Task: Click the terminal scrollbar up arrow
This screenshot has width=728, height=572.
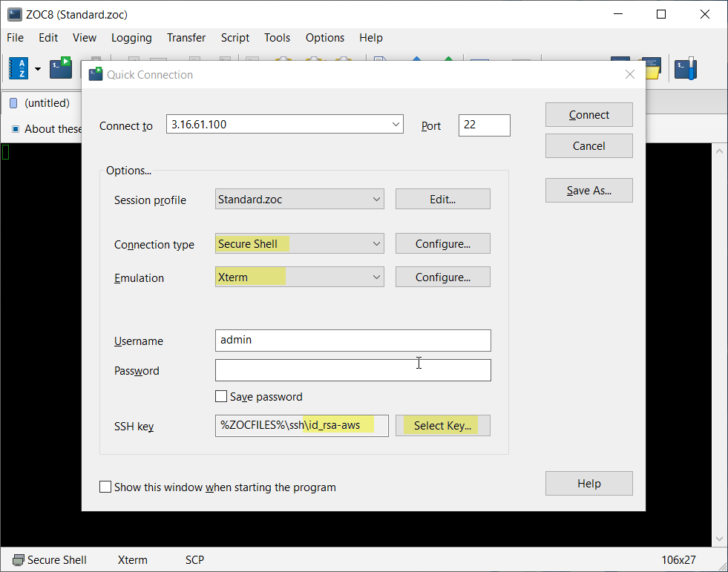Action: pyautogui.click(x=719, y=151)
